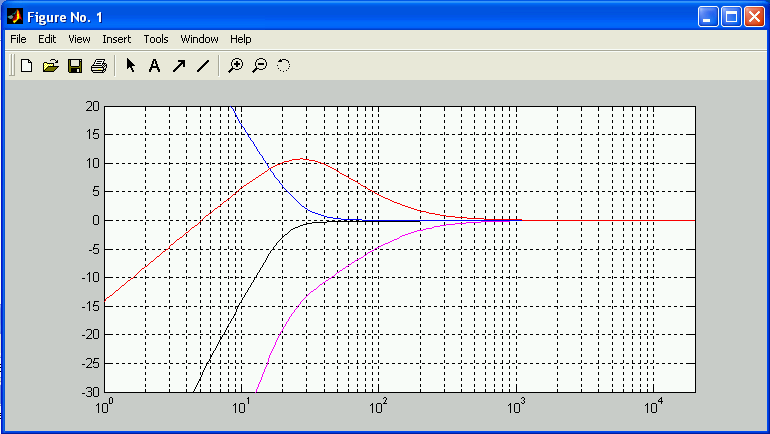
Task: Open the Edit menu
Action: click(47, 39)
